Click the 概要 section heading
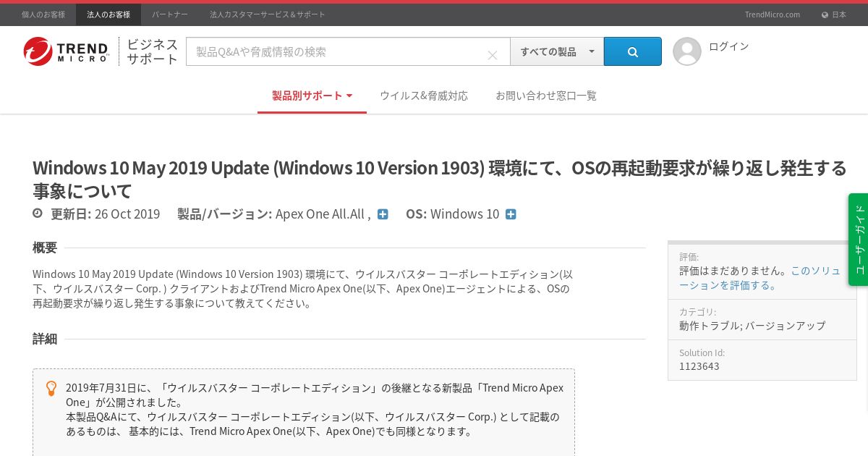 [x=45, y=248]
